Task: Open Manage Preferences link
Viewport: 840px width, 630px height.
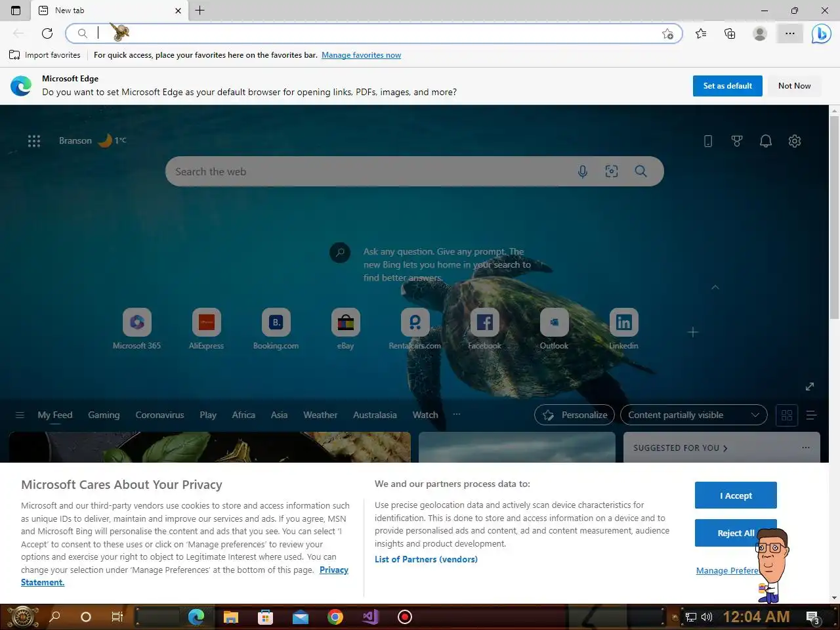Action: tap(728, 570)
